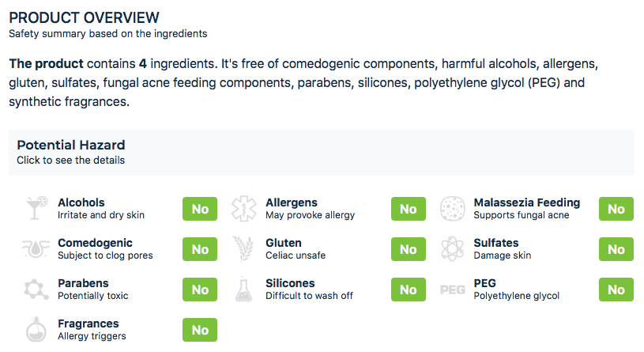Click the Sulfates atom icon
Viewport: 644px width, 352px height.
[452, 249]
